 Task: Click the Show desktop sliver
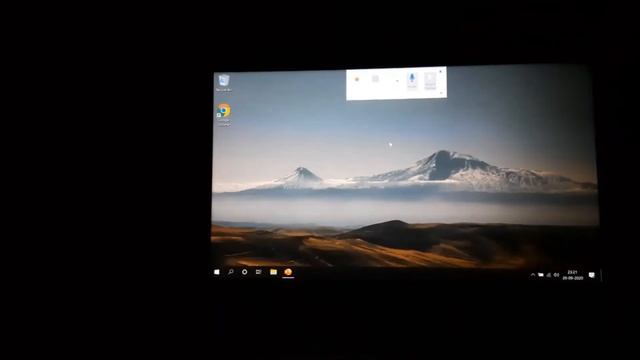600,276
